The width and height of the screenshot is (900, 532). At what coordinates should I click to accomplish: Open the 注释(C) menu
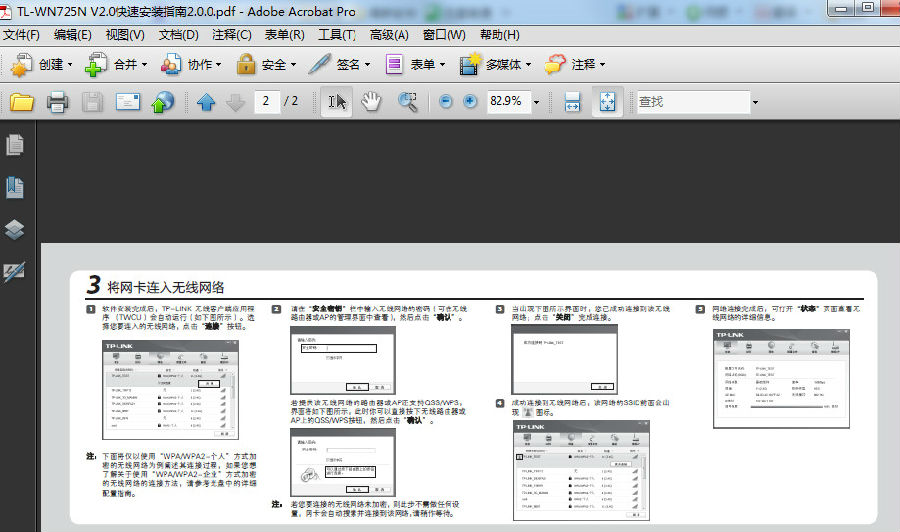pyautogui.click(x=231, y=35)
